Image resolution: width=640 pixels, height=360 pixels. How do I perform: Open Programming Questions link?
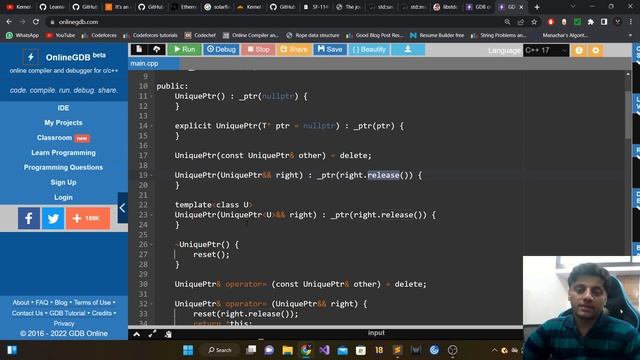coord(63,167)
